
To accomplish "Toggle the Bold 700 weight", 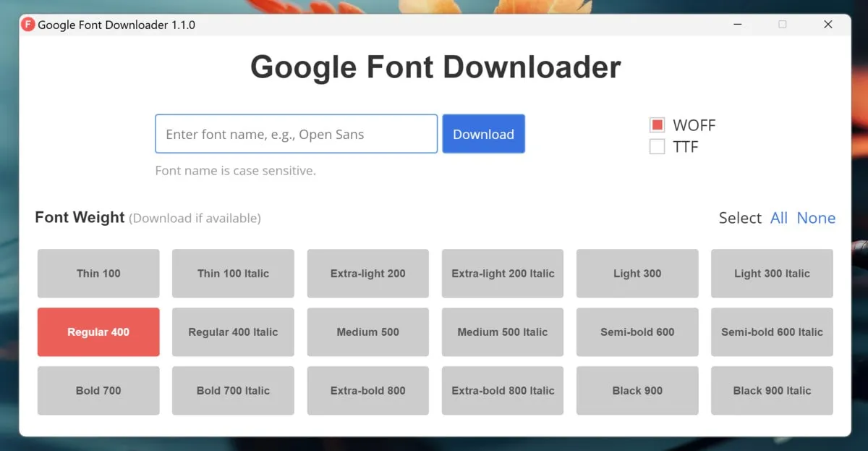I will click(x=98, y=391).
